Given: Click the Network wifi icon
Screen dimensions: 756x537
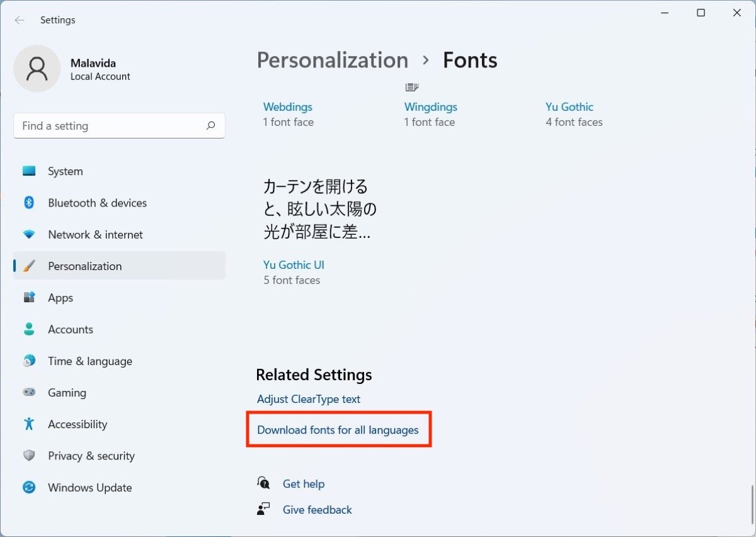Looking at the screenshot, I should point(29,234).
